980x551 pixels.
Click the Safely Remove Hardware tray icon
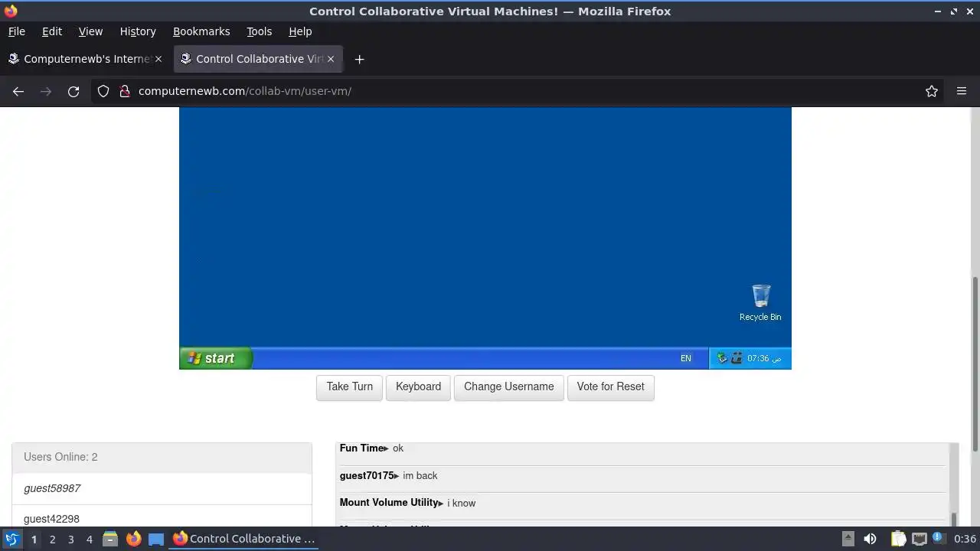tap(722, 358)
